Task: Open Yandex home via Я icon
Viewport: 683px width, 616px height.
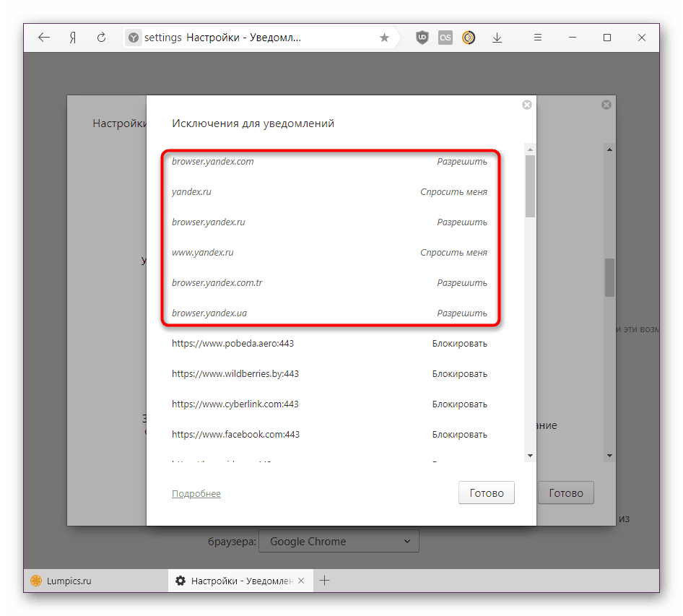Action: [x=73, y=38]
